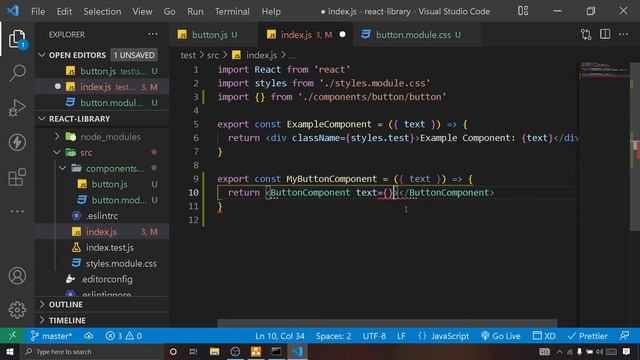This screenshot has width=640, height=360.
Task: Change encoding via UTF-8 indicator
Action: click(x=374, y=336)
